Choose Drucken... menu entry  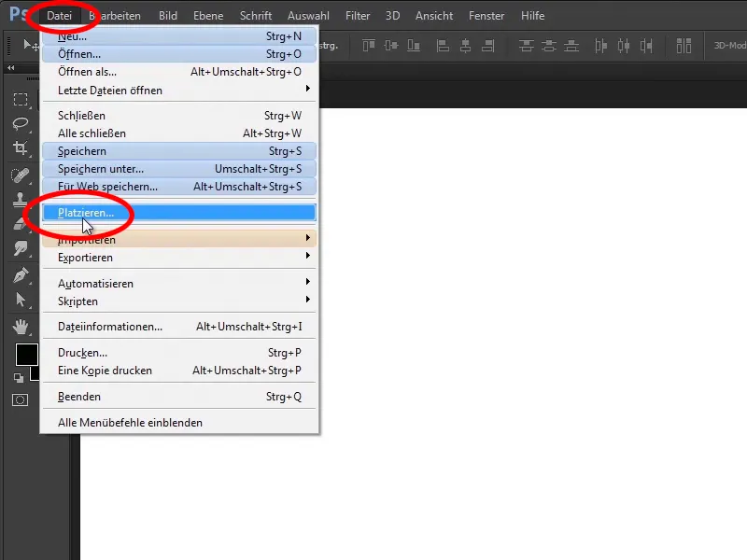[179, 353]
